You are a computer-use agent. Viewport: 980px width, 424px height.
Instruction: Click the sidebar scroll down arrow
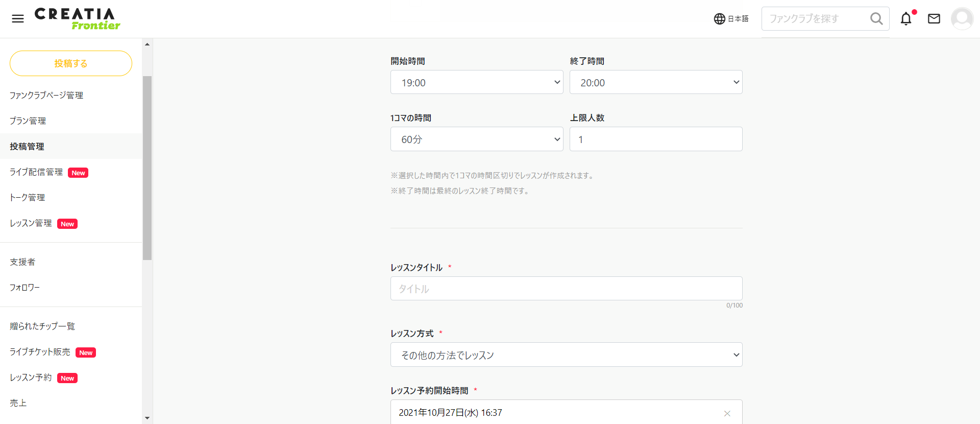[148, 418]
